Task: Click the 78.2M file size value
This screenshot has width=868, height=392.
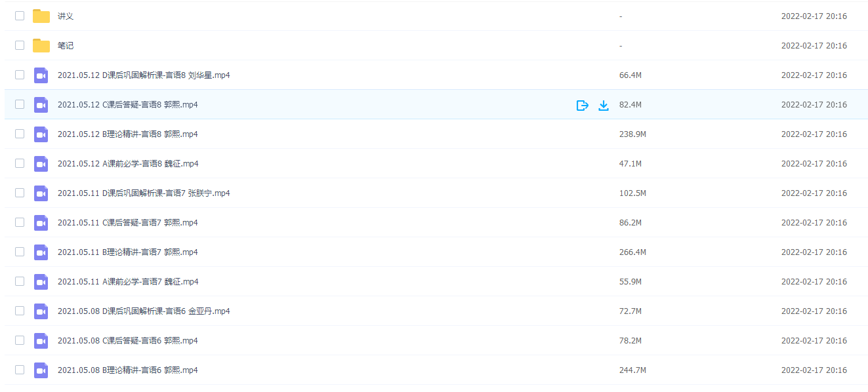Action: point(630,341)
